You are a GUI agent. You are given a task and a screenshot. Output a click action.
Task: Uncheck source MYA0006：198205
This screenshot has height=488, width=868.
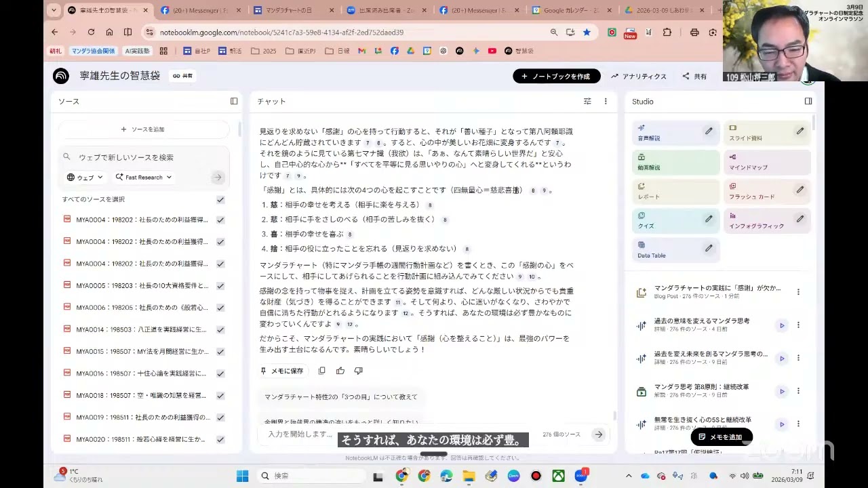coord(220,308)
